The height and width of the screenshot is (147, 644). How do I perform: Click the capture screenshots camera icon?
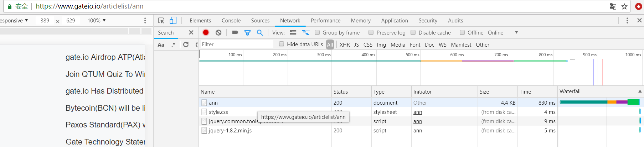pyautogui.click(x=235, y=32)
